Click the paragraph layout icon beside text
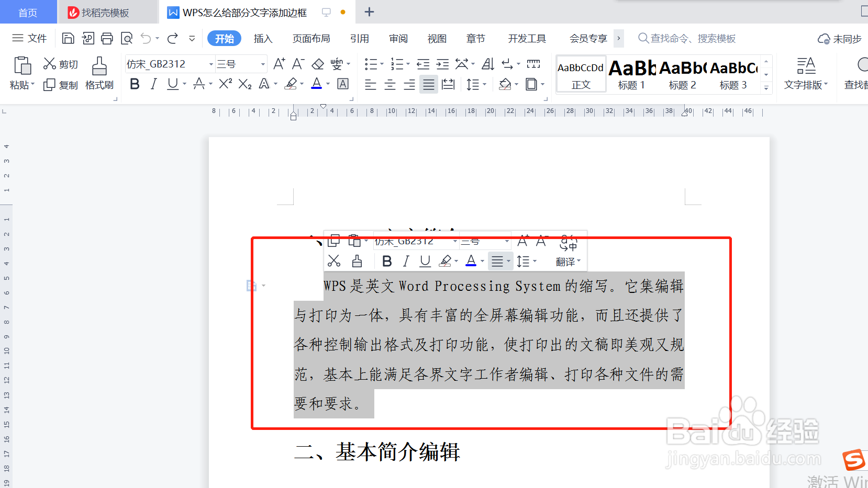 click(252, 286)
